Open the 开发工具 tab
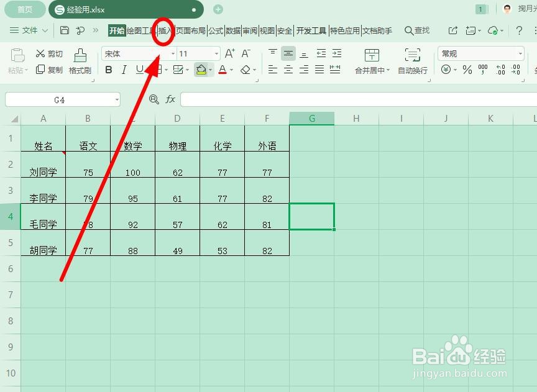 point(311,31)
